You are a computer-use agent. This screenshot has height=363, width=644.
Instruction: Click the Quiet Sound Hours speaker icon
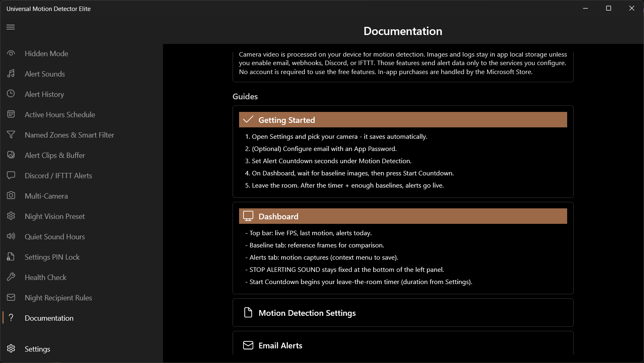click(x=11, y=236)
